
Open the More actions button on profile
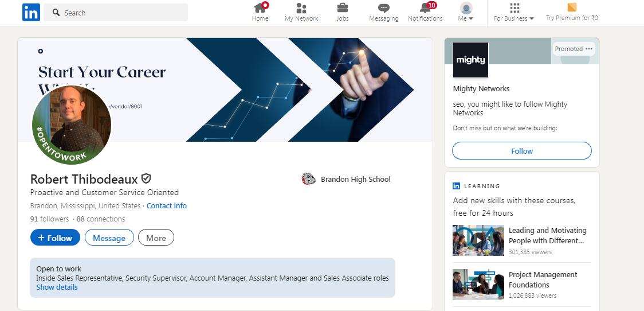156,238
